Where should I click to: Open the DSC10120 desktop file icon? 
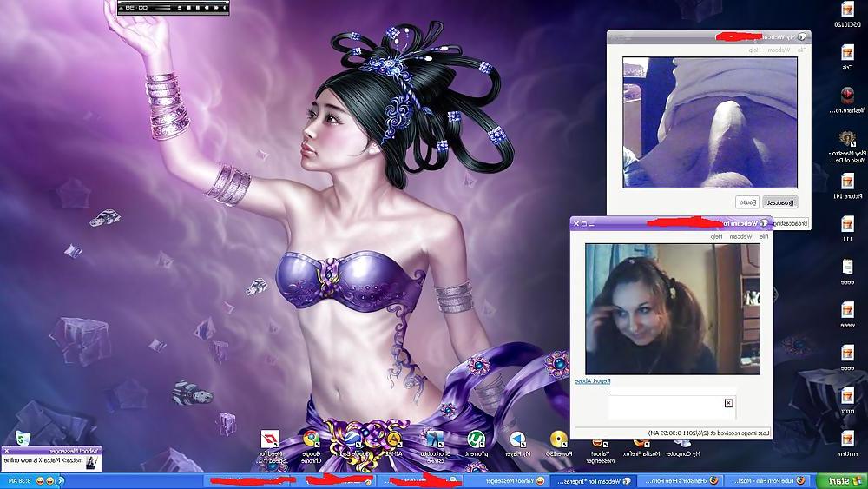pyautogui.click(x=847, y=13)
